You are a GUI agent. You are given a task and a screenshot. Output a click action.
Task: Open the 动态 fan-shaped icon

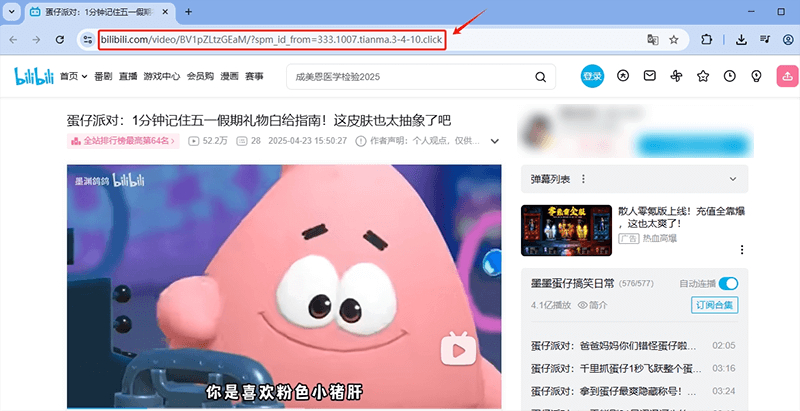tap(676, 76)
